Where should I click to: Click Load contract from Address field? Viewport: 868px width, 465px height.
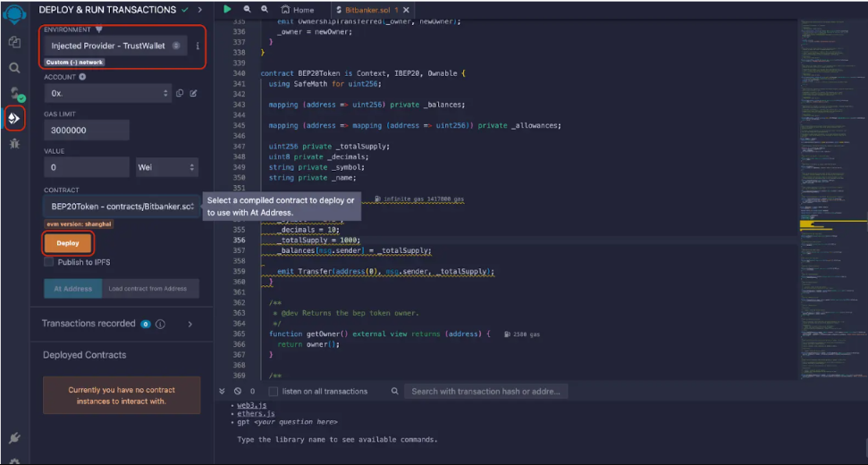[150, 289]
